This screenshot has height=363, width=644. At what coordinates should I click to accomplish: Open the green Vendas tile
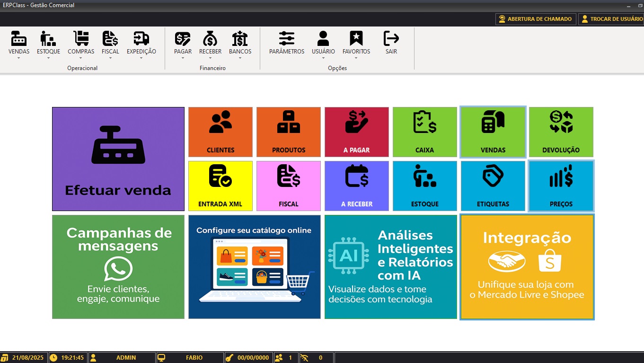coord(493,132)
